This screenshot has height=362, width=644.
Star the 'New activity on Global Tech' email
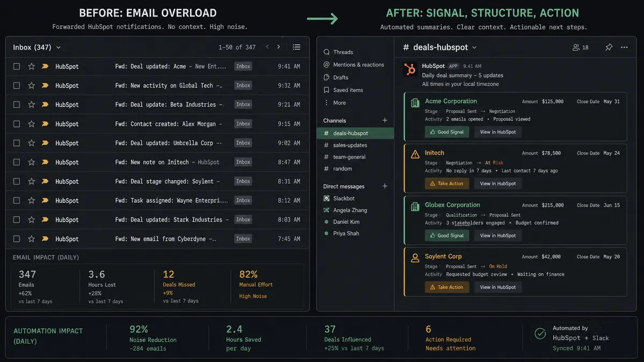[31, 85]
